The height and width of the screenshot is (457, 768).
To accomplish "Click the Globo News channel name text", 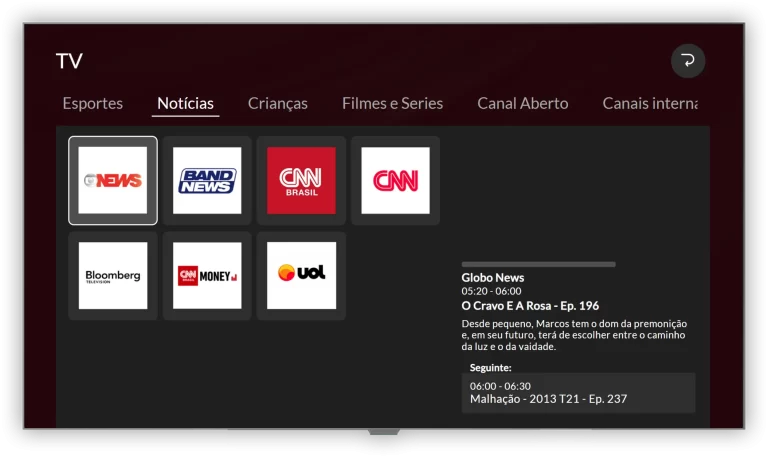I will coord(492,278).
